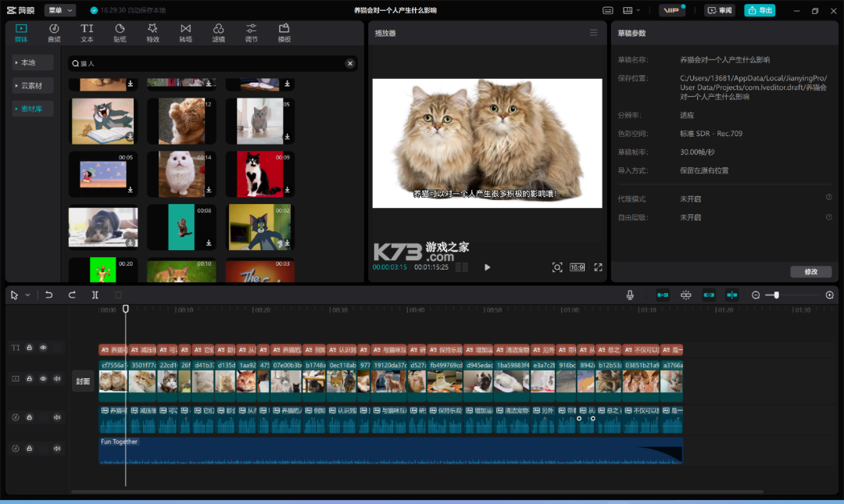
Task: Adjust the timeline zoom slider handle
Action: coord(776,295)
